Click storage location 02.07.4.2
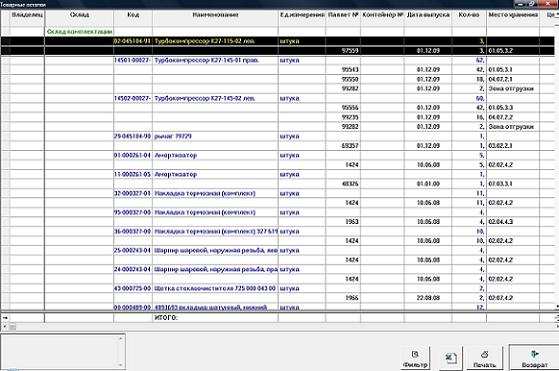 (513, 298)
